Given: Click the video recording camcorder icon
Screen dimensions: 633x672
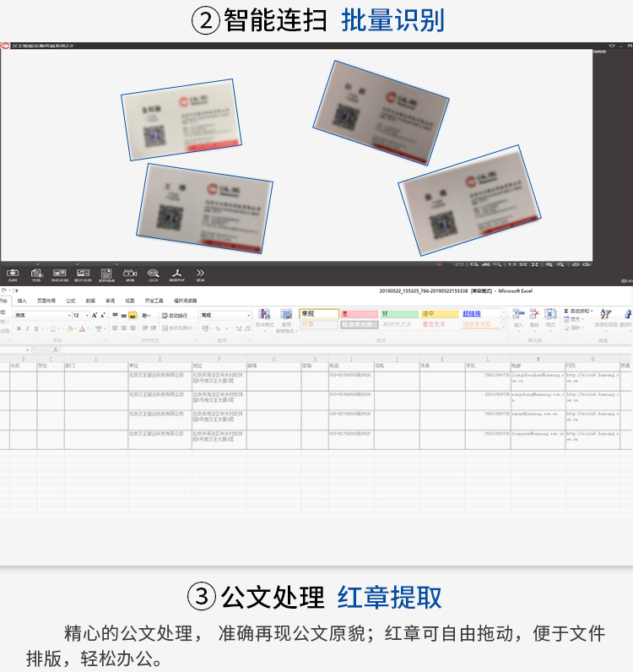Looking at the screenshot, I should point(129,274).
